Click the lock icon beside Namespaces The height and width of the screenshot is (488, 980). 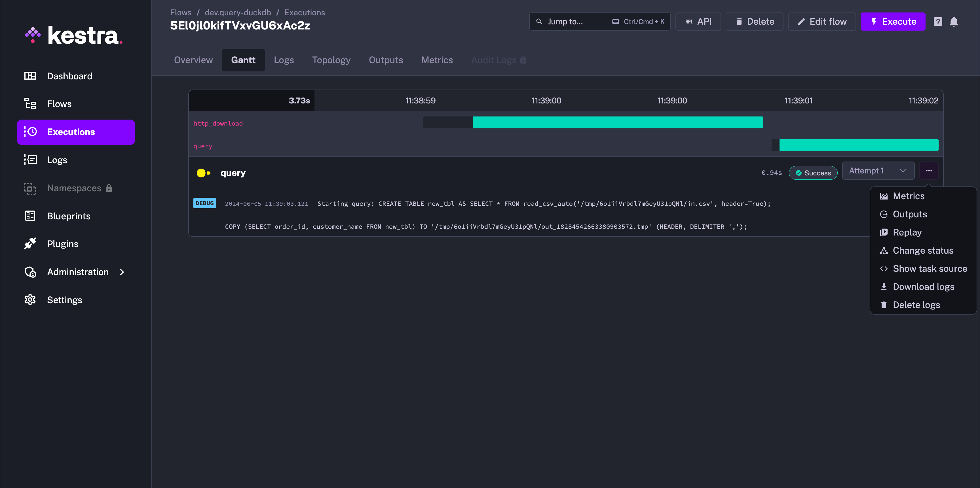(109, 188)
